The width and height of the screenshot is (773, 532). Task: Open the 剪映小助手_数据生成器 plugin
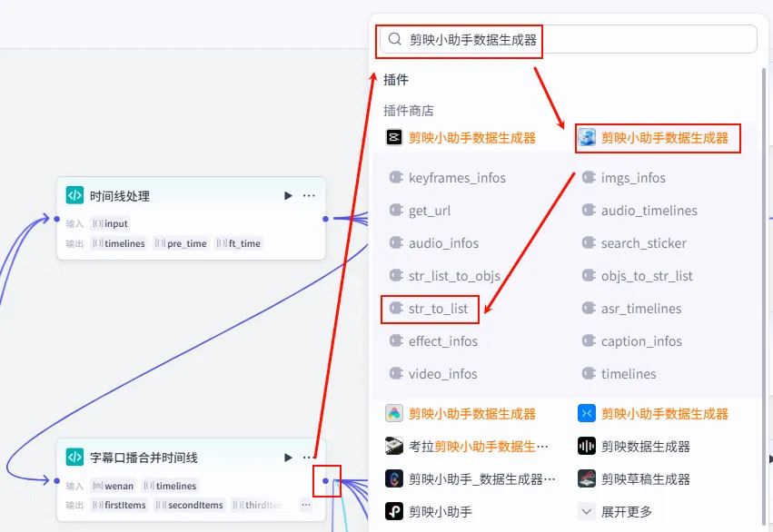pos(471,478)
